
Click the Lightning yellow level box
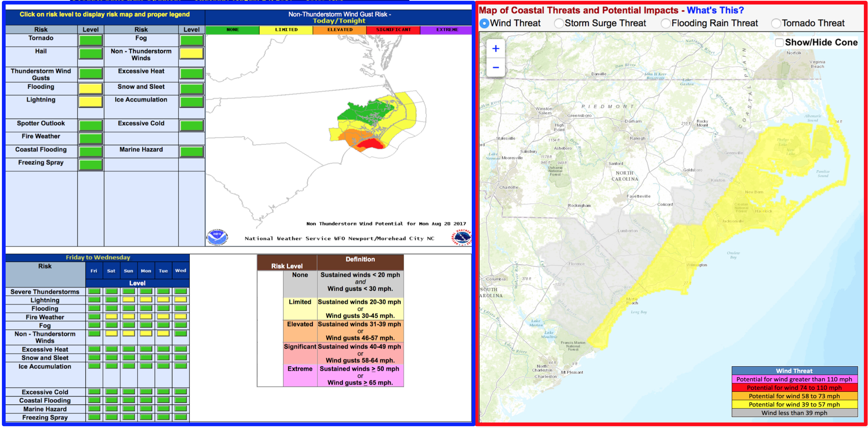[90, 101]
